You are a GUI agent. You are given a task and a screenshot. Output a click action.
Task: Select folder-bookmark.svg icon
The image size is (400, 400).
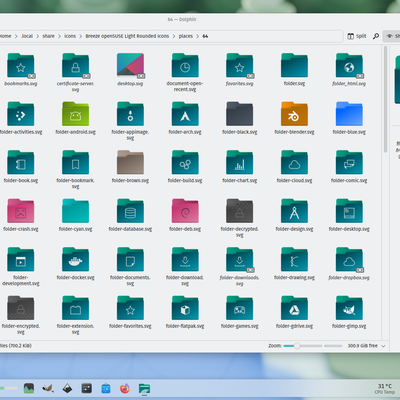[x=76, y=163]
